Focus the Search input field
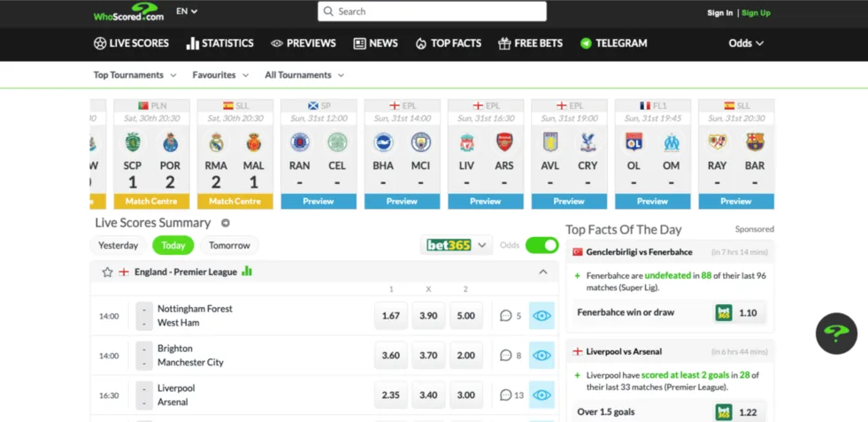 pyautogui.click(x=432, y=12)
